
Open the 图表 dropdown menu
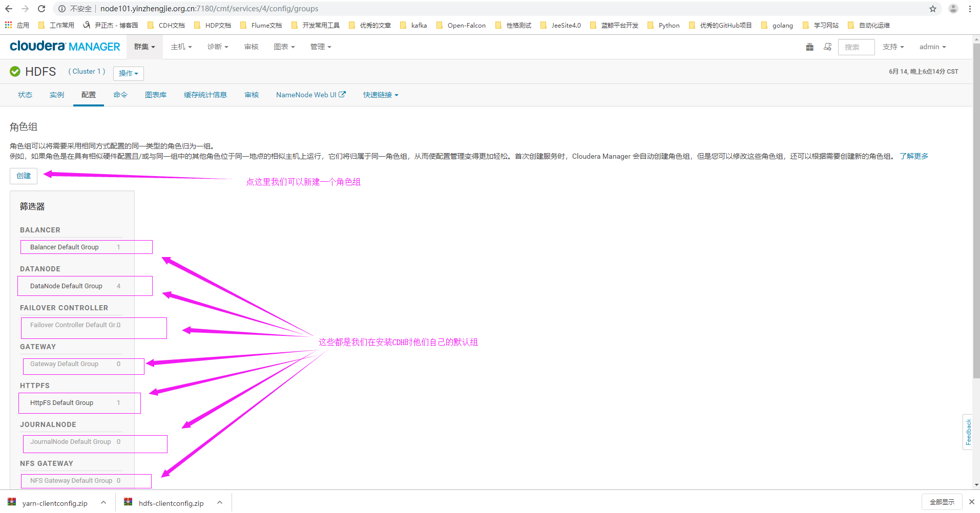(x=284, y=47)
